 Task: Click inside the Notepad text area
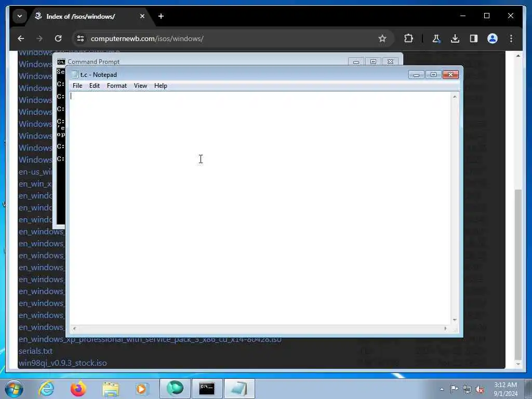click(261, 208)
